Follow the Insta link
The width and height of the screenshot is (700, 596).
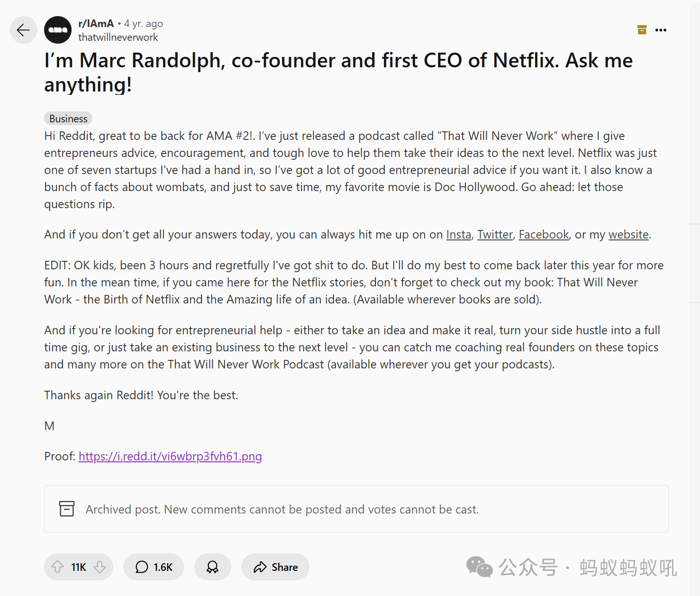[x=459, y=235]
